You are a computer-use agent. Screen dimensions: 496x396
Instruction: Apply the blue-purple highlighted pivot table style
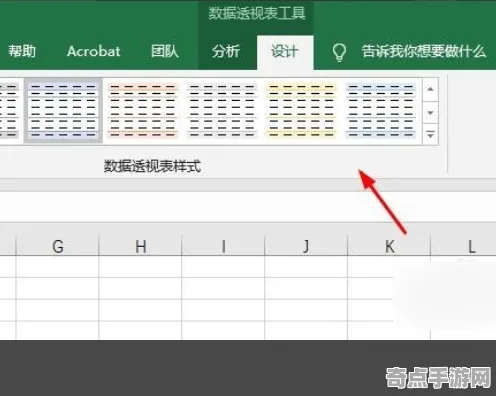coord(63,110)
